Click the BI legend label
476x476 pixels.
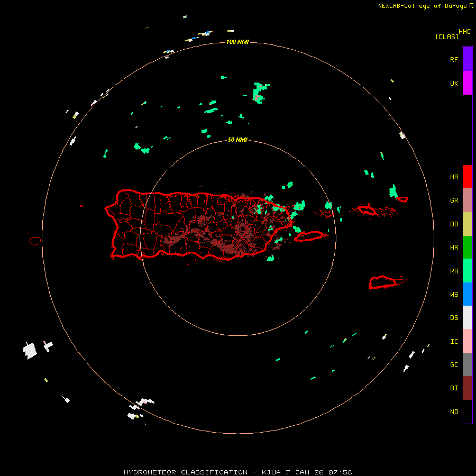coord(454,388)
